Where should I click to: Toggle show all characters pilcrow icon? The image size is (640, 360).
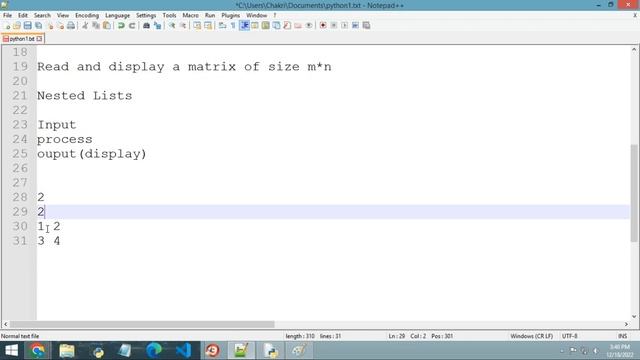point(233,26)
